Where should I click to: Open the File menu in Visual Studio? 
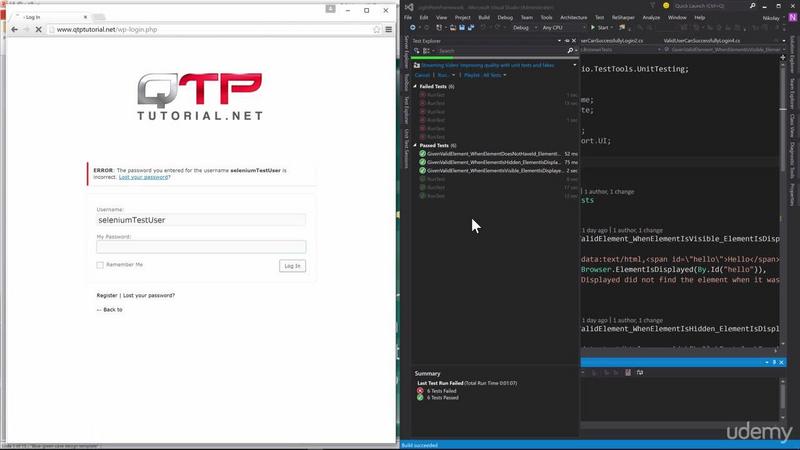[x=408, y=17]
